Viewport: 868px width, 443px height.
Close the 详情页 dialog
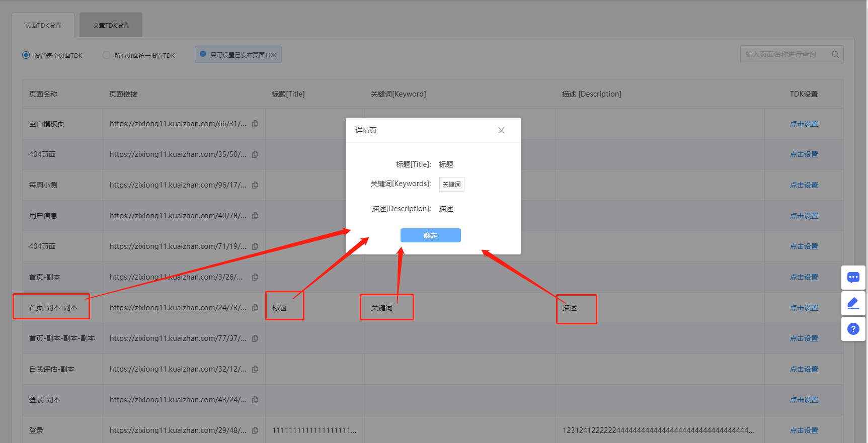click(501, 130)
